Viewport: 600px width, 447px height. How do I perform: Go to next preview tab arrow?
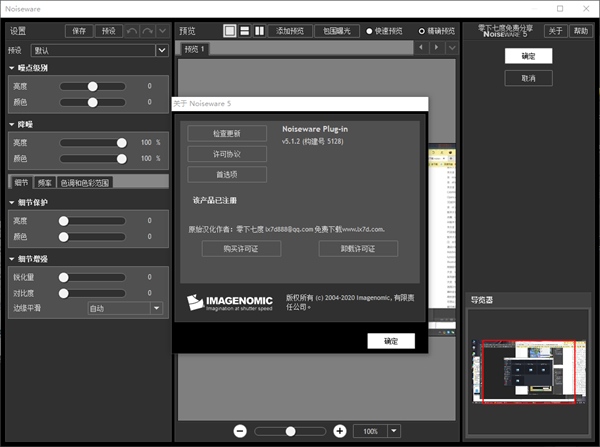(436, 48)
